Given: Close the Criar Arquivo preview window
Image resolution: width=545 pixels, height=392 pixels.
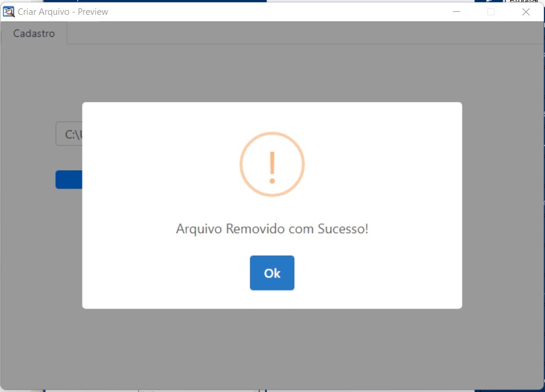Looking at the screenshot, I should [x=525, y=12].
